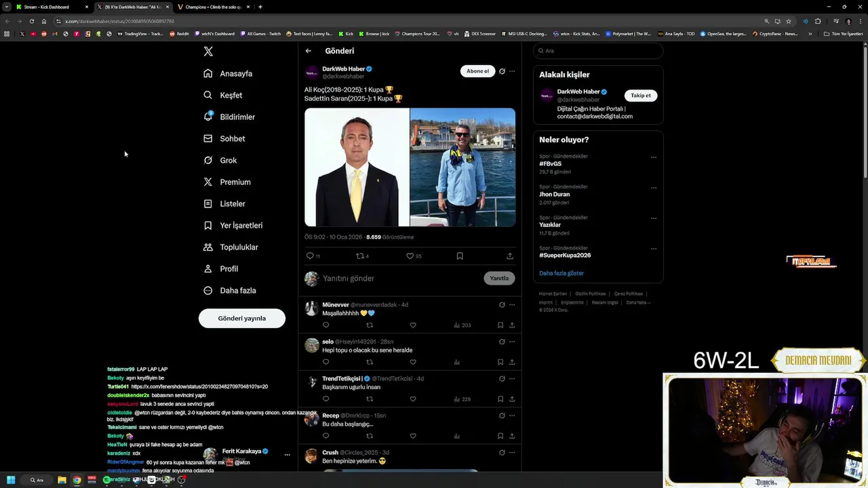Bookmark this page with star icon
The width and height of the screenshot is (868, 488).
coord(789,21)
